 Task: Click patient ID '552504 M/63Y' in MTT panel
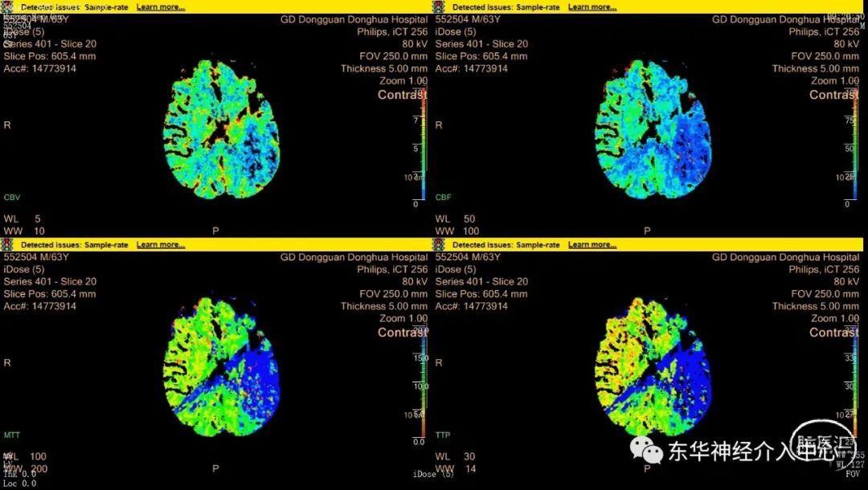click(36, 257)
